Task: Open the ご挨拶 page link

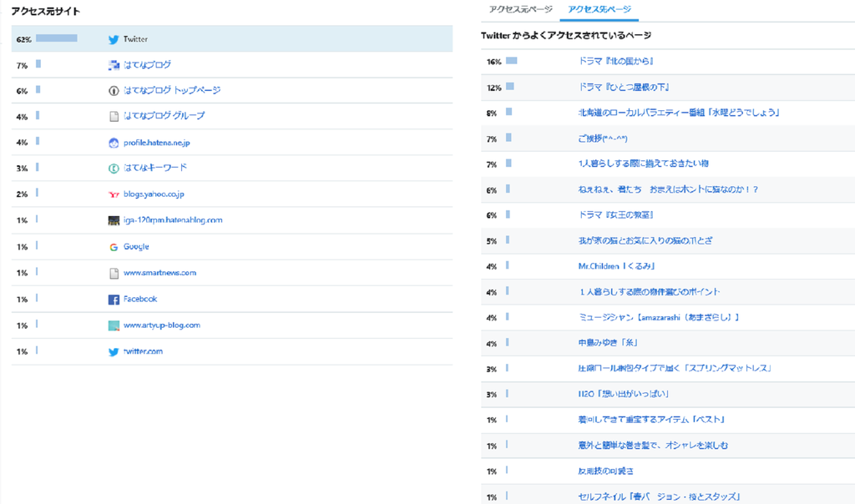Action: point(603,139)
